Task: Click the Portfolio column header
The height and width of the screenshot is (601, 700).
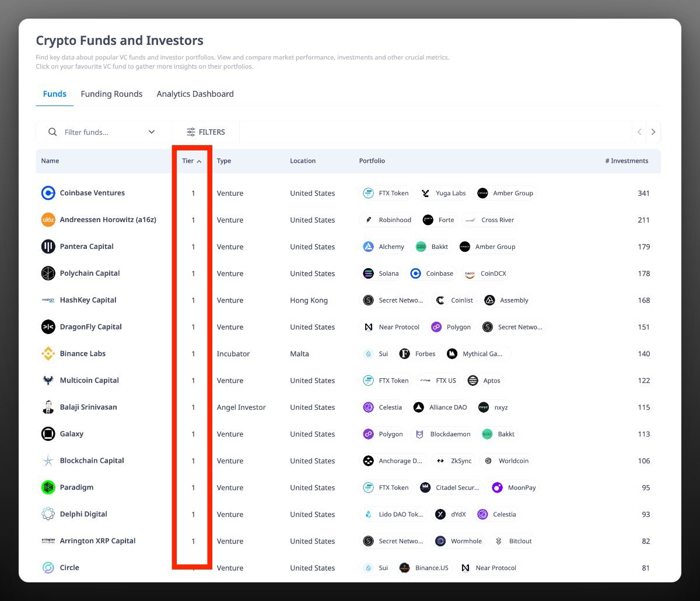Action: point(372,161)
